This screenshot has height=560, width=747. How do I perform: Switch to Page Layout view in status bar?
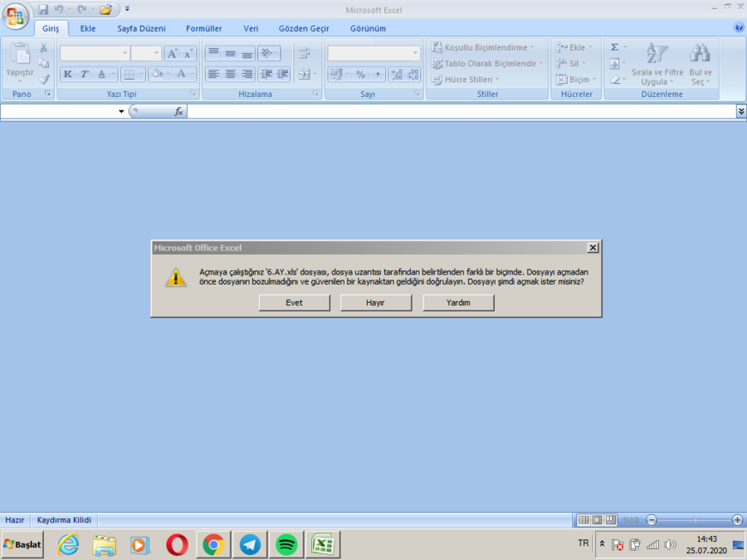click(x=598, y=519)
